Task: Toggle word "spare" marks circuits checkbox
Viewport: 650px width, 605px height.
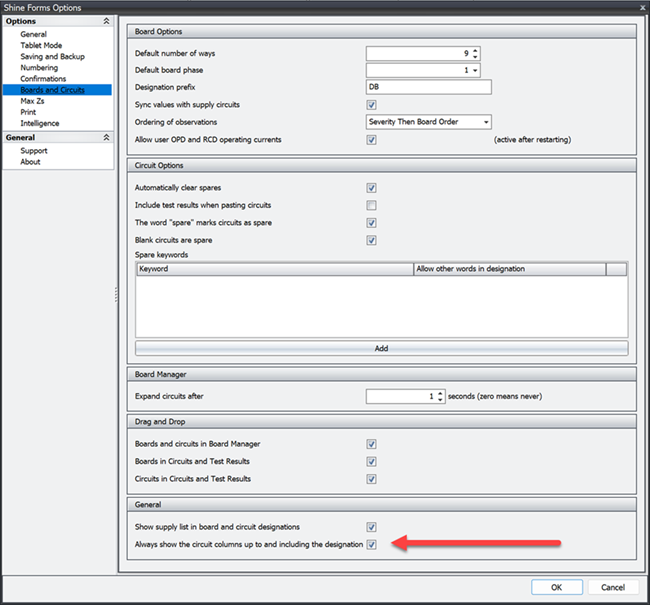Action: [371, 223]
